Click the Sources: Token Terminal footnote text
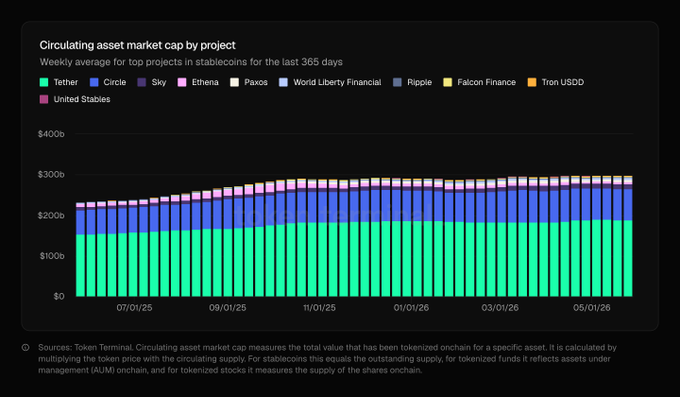Screen dimensions: 680x397 click(x=327, y=359)
